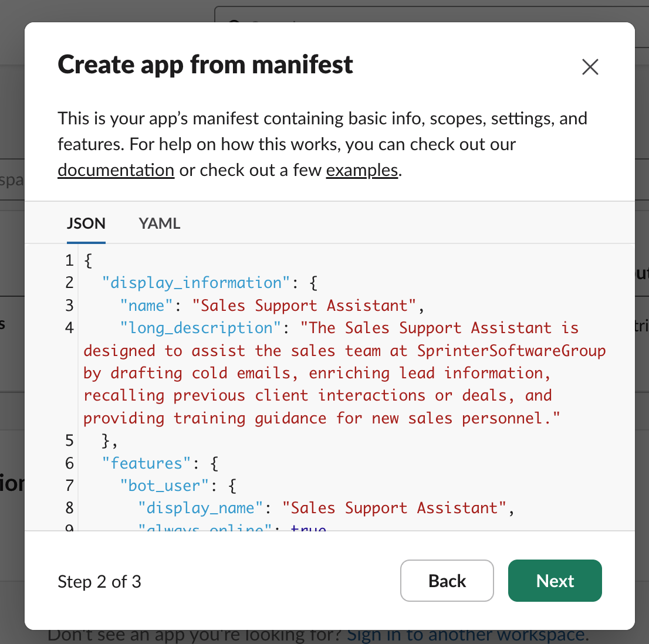The image size is (649, 644).
Task: Open the examples link
Action: [x=361, y=170]
